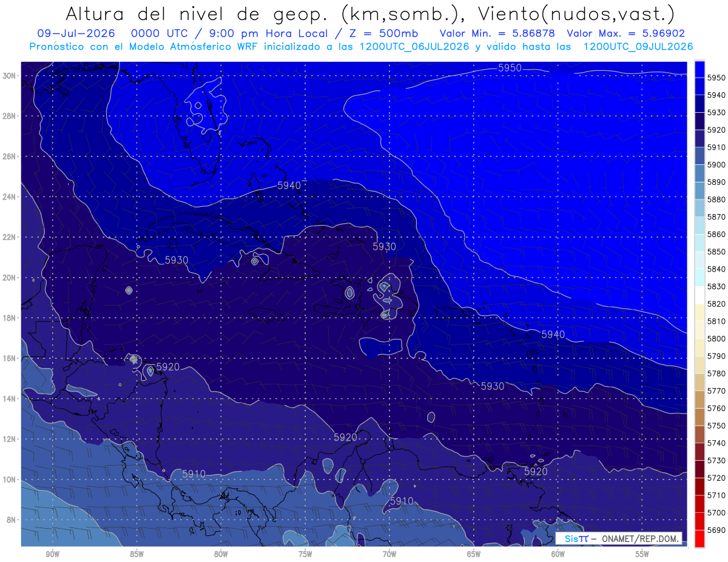The image size is (728, 562).
Task: Click the '55W' longitude axis label
Action: [x=642, y=554]
